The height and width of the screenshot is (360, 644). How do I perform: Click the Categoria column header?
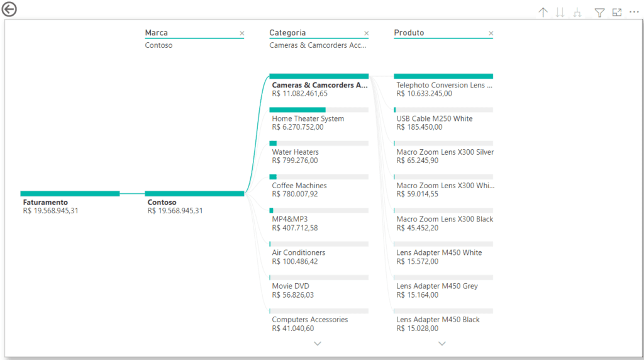tap(287, 33)
